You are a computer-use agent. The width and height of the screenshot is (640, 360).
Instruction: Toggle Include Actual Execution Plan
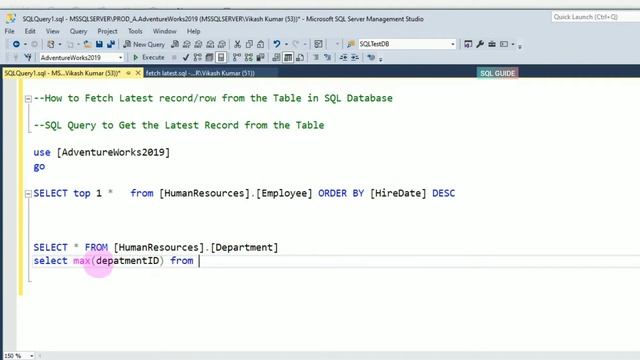tap(237, 58)
